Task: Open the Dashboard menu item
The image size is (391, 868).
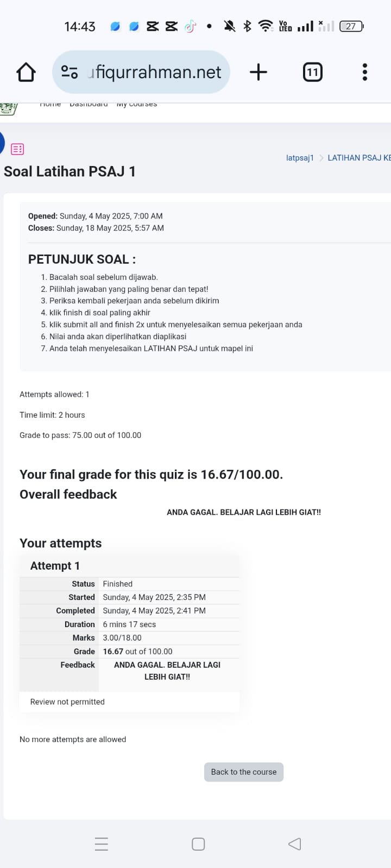Action: (x=89, y=105)
